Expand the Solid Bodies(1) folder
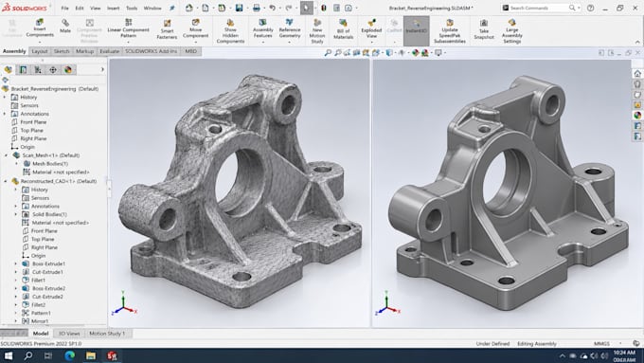Image resolution: width=644 pixels, height=363 pixels. click(16, 214)
